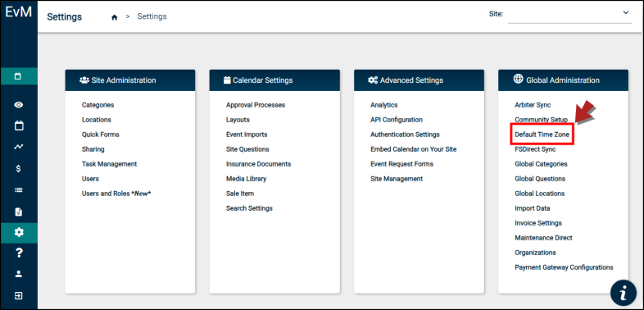Open the round info button
Viewport: 644px width, 310px height.
pos(623,293)
